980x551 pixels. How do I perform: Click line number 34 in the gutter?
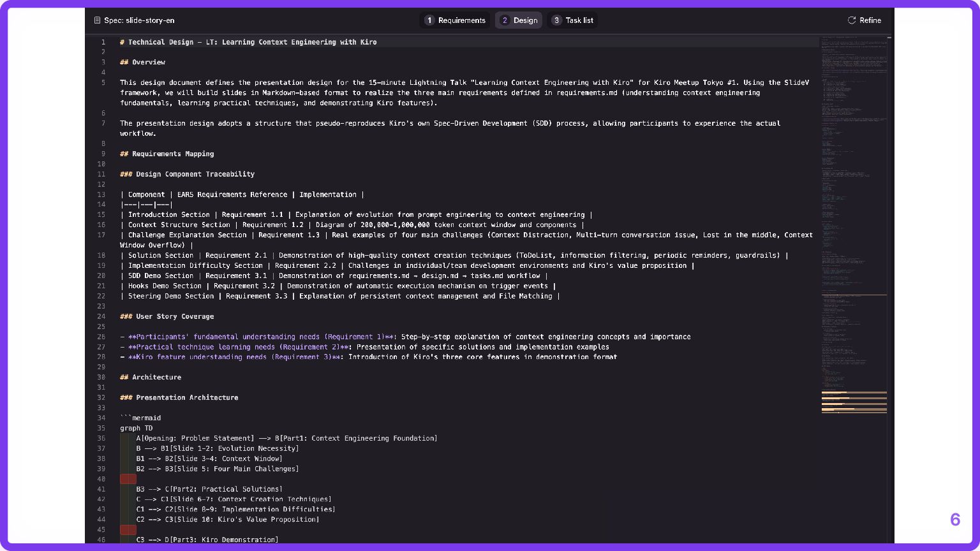tap(101, 418)
